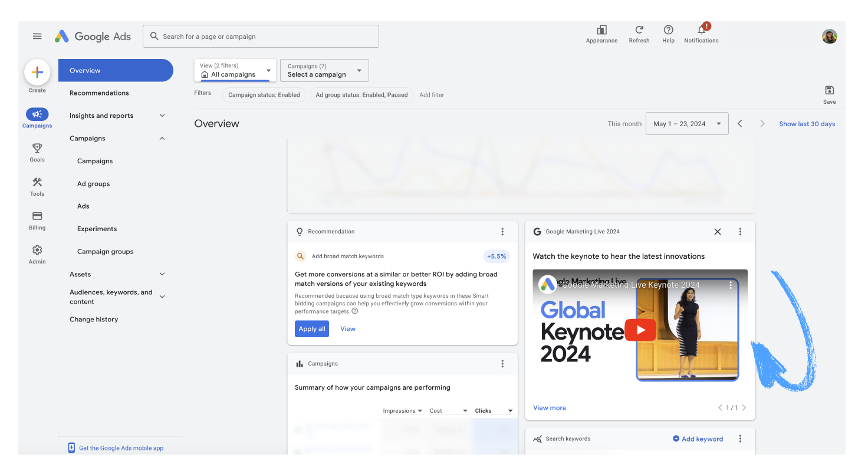Image resolution: width=868 pixels, height=474 pixels.
Task: Open Campaigns sub-item in sidebar
Action: click(x=95, y=161)
